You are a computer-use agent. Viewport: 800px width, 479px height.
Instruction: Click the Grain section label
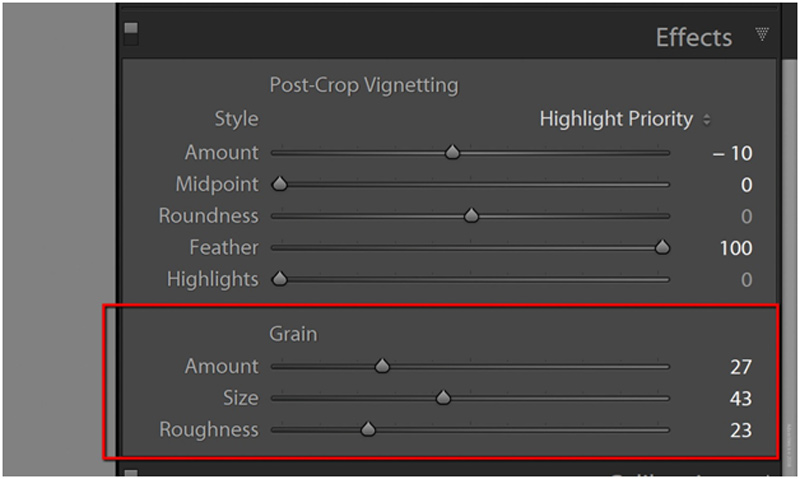pyautogui.click(x=292, y=335)
